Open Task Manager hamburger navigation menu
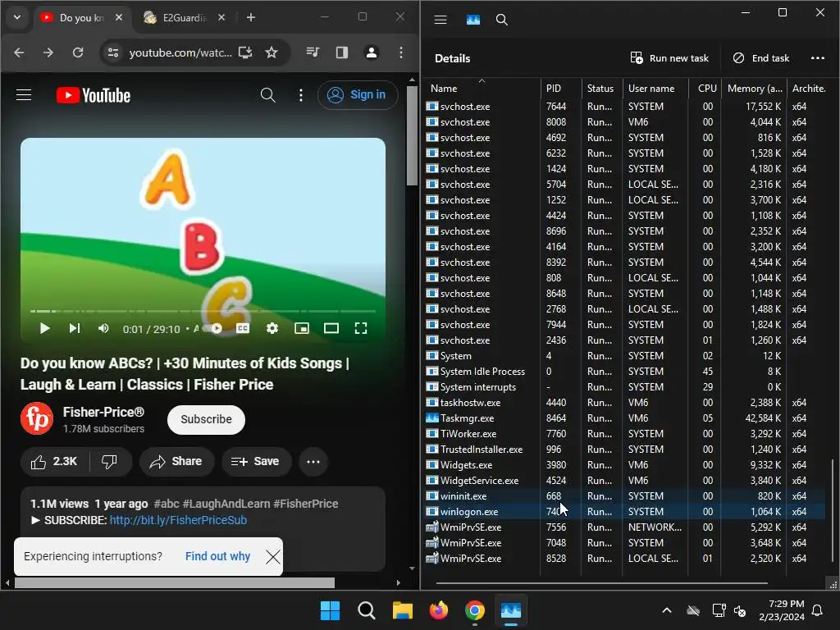Image resolution: width=840 pixels, height=630 pixels. (x=441, y=20)
